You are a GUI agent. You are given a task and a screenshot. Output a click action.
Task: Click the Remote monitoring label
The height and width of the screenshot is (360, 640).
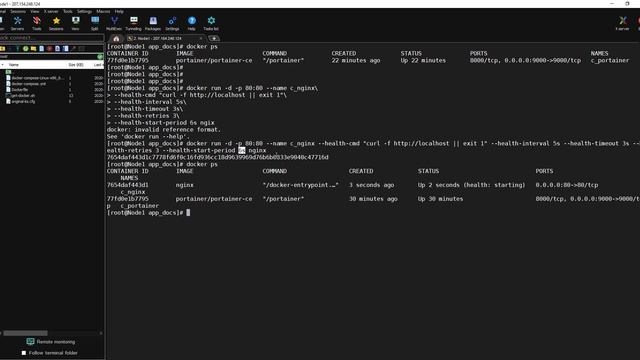point(56,342)
